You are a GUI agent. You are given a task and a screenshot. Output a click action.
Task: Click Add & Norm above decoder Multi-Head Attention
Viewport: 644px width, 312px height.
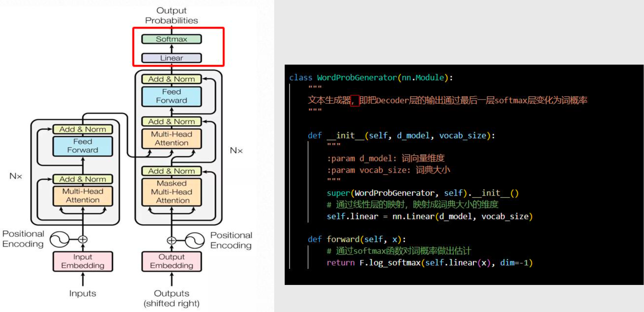(172, 122)
